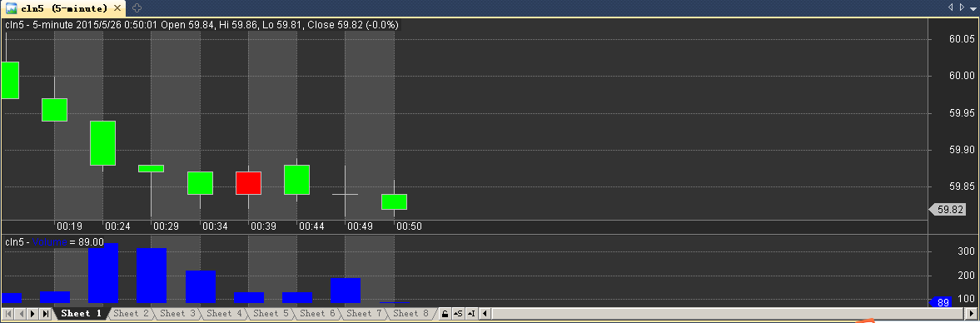Select the cln5 (5-minute) document tab

tap(63, 9)
